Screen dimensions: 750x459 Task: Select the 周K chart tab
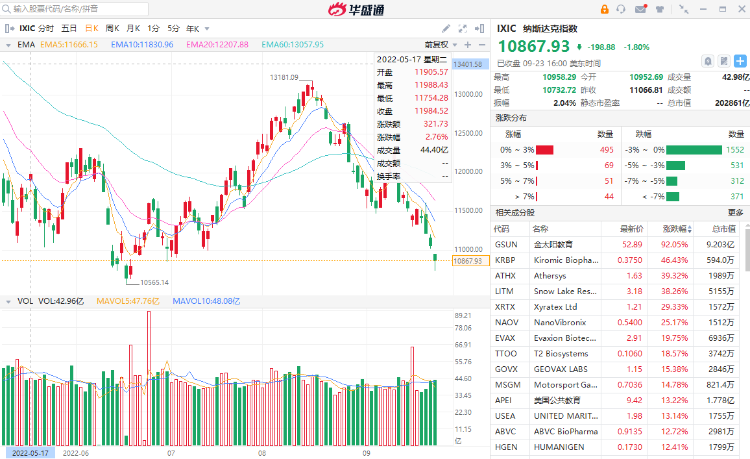point(112,29)
